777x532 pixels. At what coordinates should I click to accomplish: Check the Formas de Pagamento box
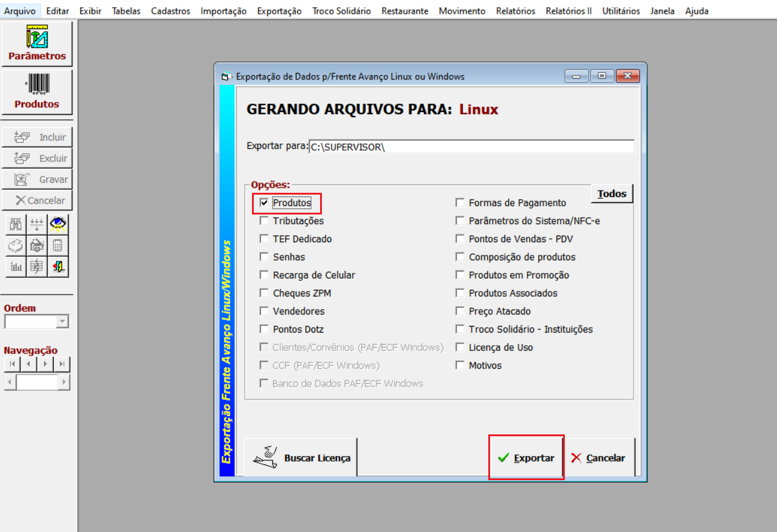click(x=460, y=203)
